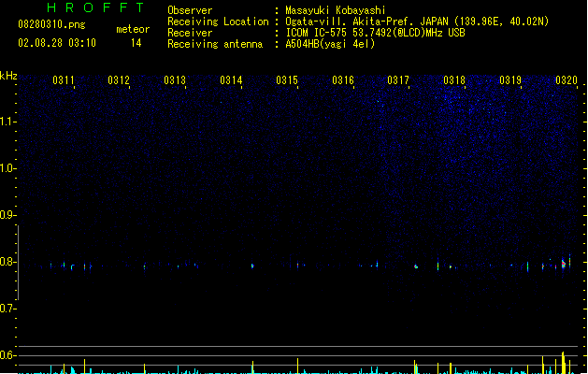Click the name Masayuki Kobayashi
Viewport: 588px width, 374px height.
[336, 10]
